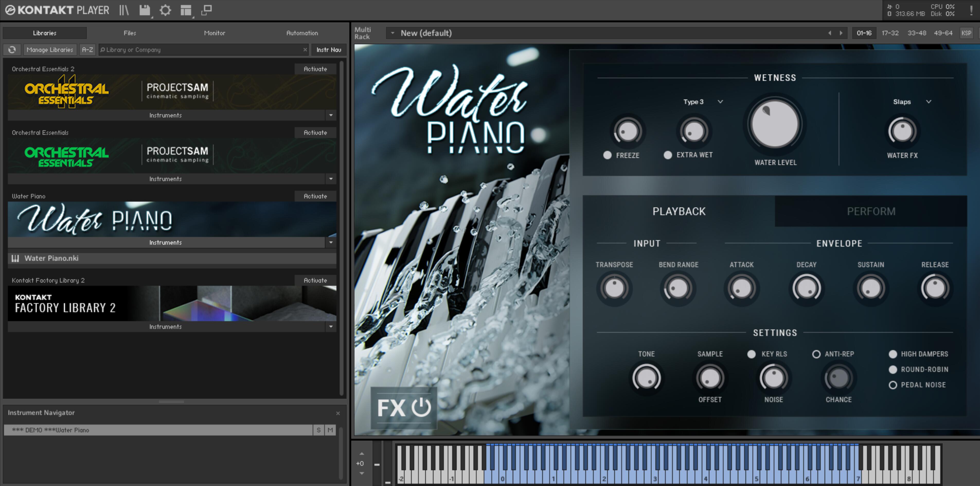Toggle the Instr Nav button
The width and height of the screenshot is (980, 486).
[x=329, y=50]
